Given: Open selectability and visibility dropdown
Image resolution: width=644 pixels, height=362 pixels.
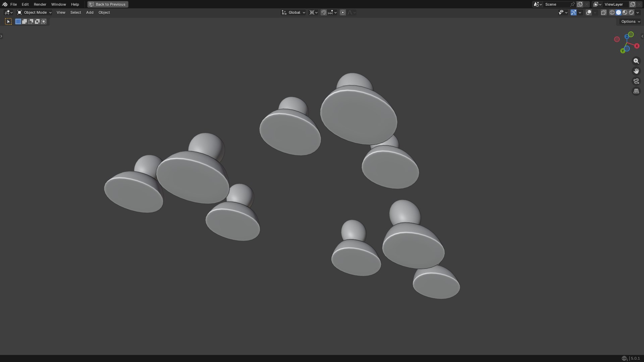Looking at the screenshot, I should [x=563, y=12].
